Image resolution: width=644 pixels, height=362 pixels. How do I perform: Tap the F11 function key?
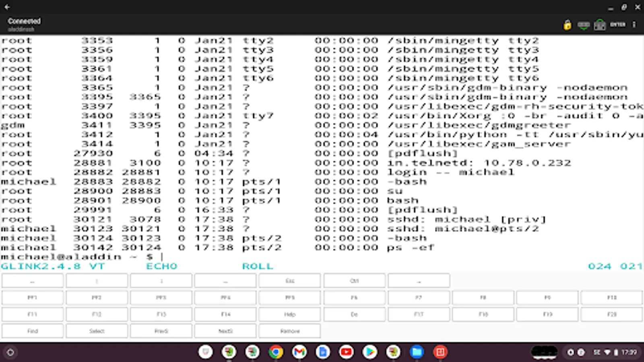(32, 315)
